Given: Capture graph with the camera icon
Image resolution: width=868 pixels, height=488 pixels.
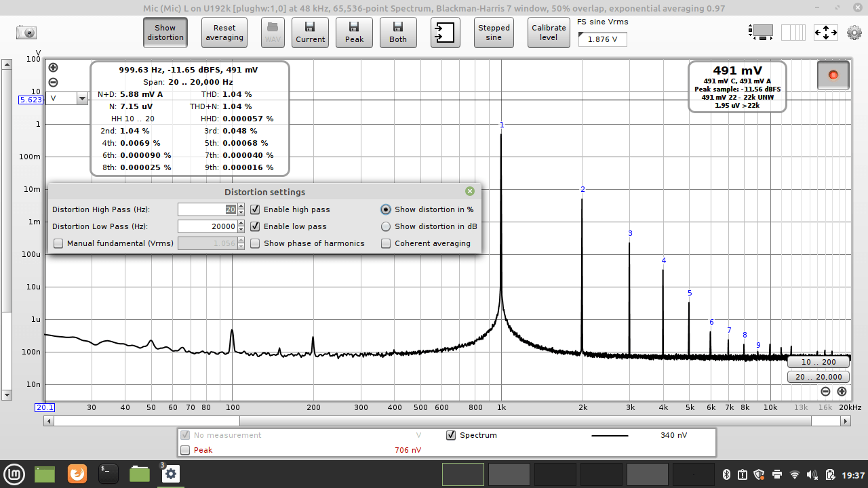Looking at the screenshot, I should (x=26, y=32).
